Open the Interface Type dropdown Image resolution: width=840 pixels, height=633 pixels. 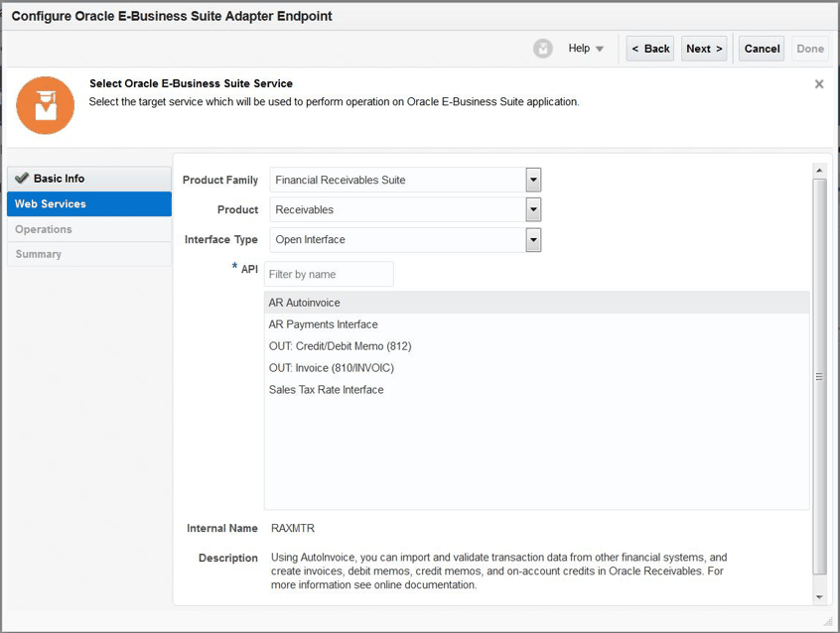pyautogui.click(x=533, y=239)
